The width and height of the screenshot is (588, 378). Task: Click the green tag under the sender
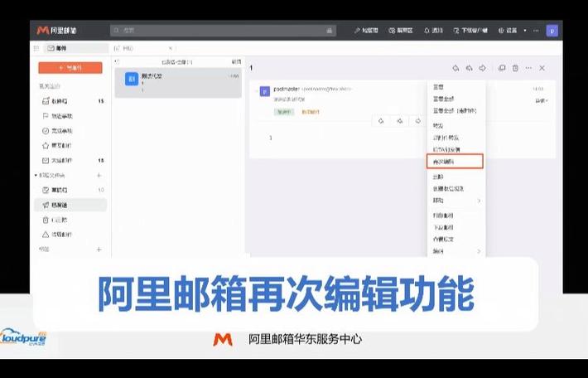(x=284, y=111)
